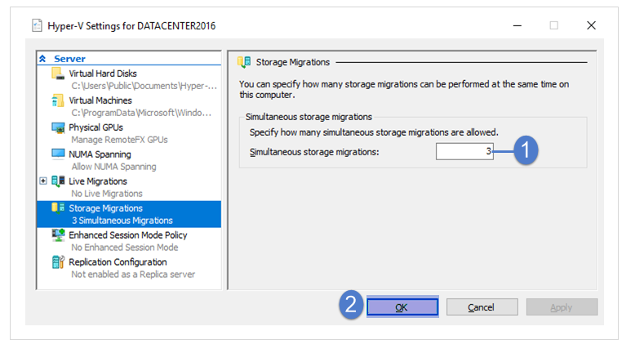Click the Hyper-V Settings title bar document icon

pos(37,25)
